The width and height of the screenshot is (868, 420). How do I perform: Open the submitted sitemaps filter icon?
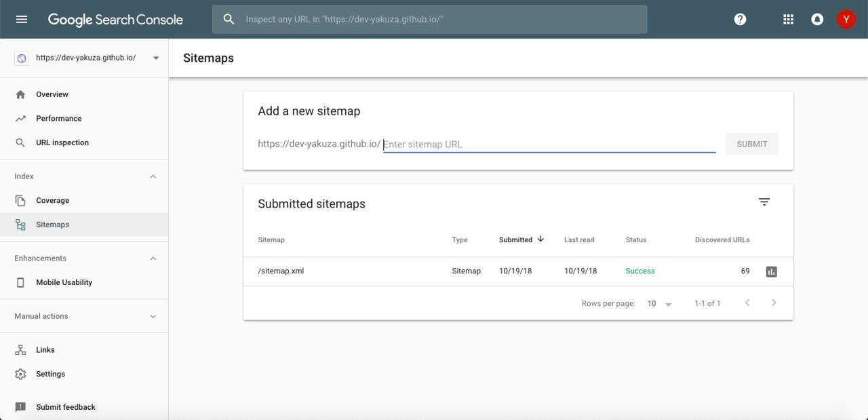pos(764,202)
